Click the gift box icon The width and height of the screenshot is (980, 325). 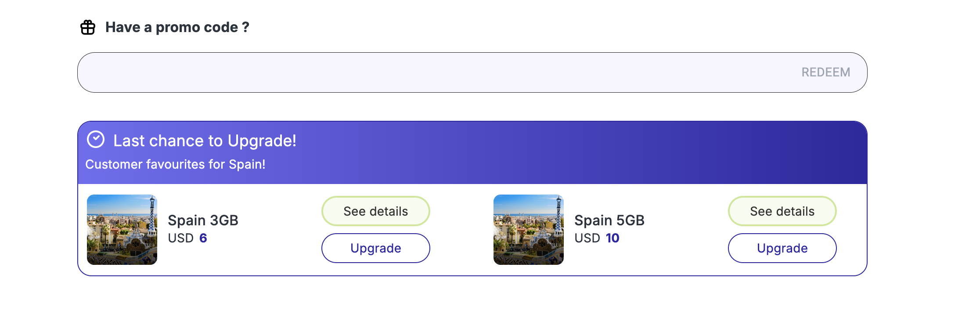(x=88, y=27)
